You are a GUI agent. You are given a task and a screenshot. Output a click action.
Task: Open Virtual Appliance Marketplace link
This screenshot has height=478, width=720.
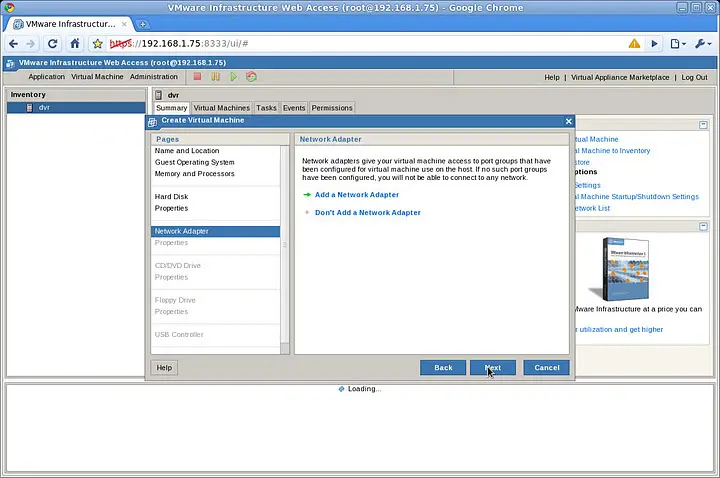[620, 77]
